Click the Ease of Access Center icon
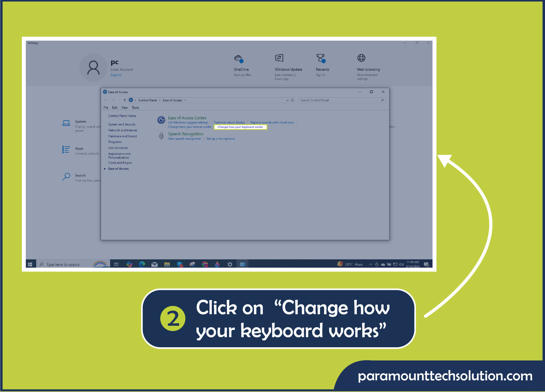The height and width of the screenshot is (392, 545). point(162,119)
